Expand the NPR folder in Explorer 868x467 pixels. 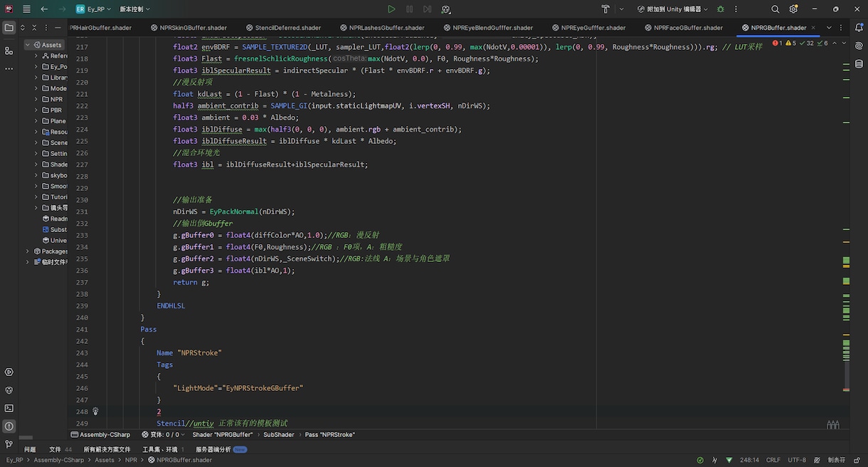pyautogui.click(x=36, y=100)
